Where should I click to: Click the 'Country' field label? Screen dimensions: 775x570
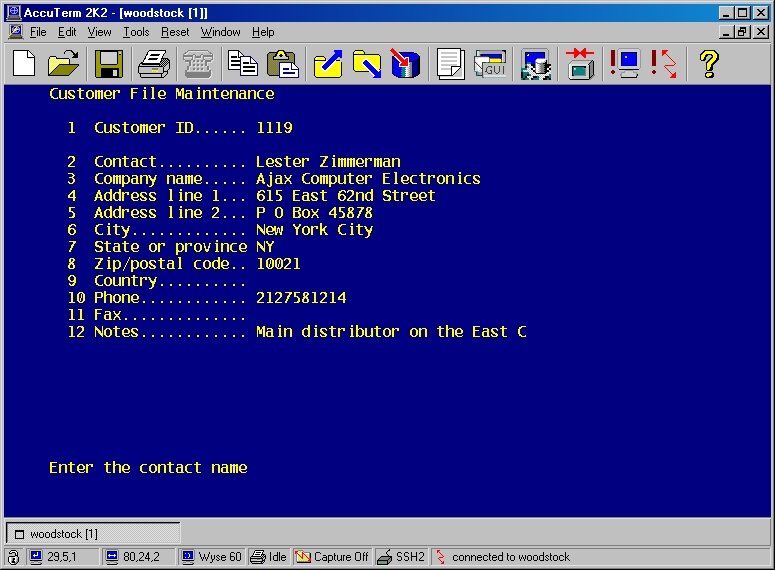click(125, 281)
